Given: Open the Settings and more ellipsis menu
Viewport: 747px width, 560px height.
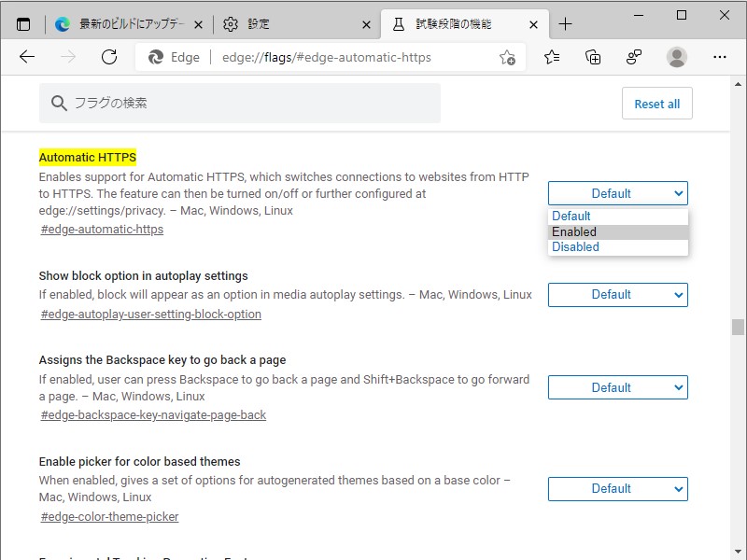Looking at the screenshot, I should pyautogui.click(x=719, y=57).
